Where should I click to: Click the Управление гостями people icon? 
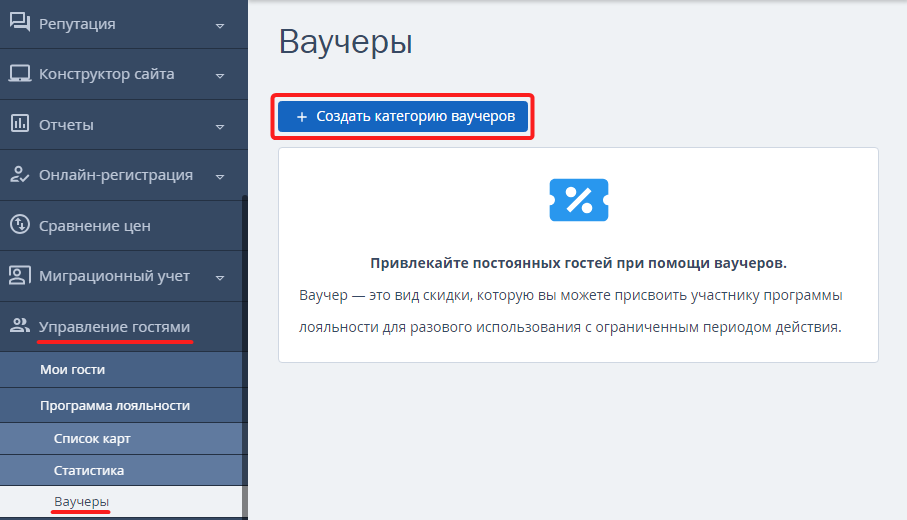(20, 326)
